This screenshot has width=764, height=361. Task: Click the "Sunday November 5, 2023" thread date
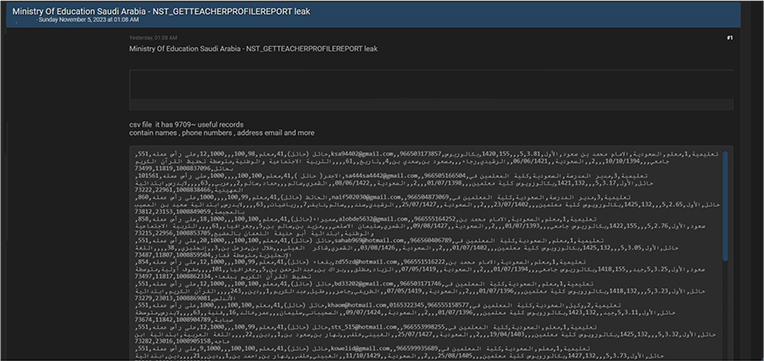pos(89,20)
